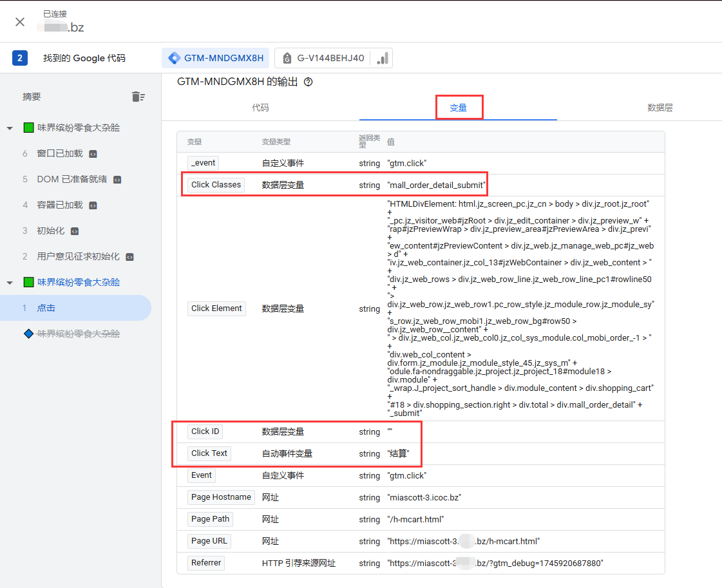Click the 找到的 Google 代码 label
The image size is (722, 588).
84,58
